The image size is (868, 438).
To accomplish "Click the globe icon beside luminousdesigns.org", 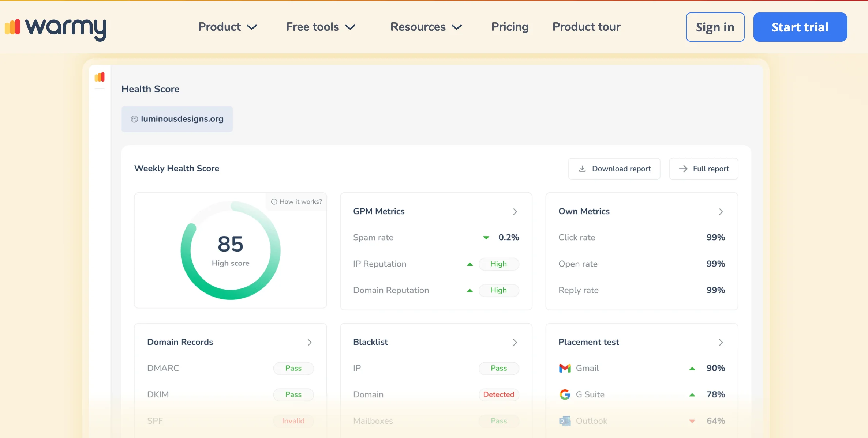I will click(134, 119).
